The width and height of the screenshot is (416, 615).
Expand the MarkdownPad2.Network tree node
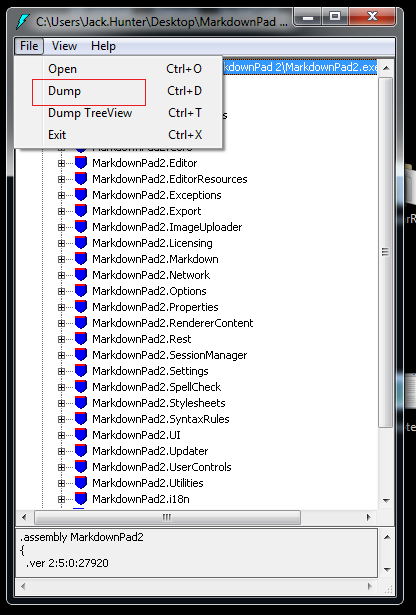(x=61, y=275)
